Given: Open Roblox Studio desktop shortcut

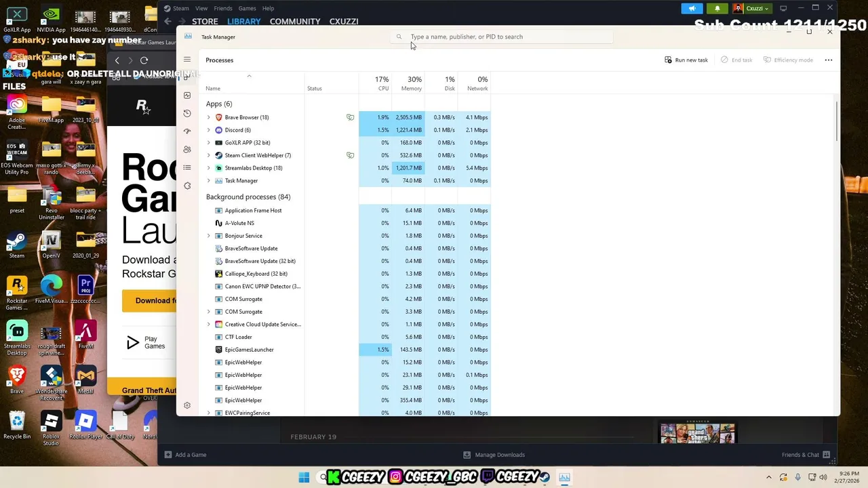Looking at the screenshot, I should click(x=51, y=428).
